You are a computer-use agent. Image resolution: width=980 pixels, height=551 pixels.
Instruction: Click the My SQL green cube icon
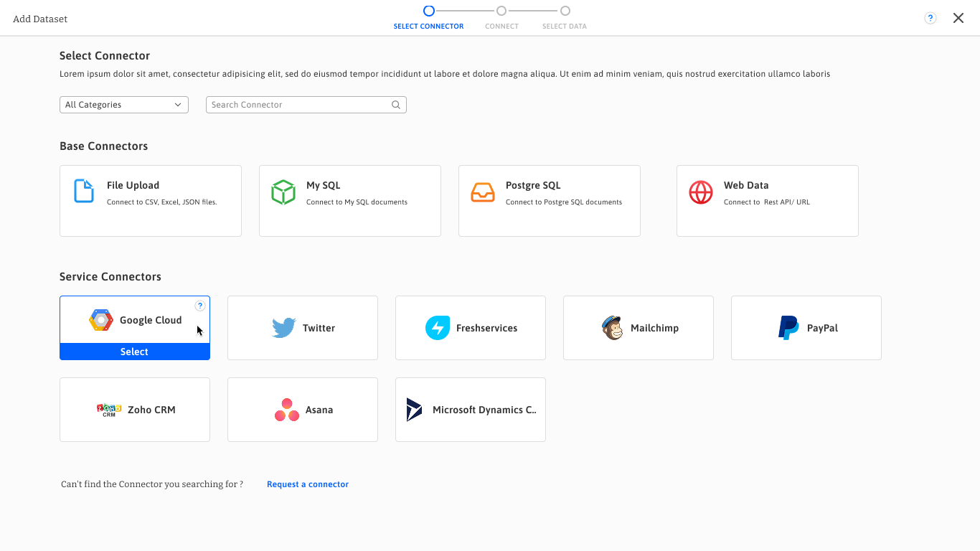point(283,192)
